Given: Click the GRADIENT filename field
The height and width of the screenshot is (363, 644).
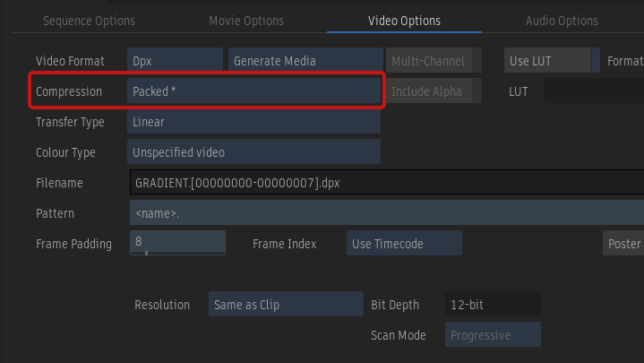Looking at the screenshot, I should coord(385,183).
